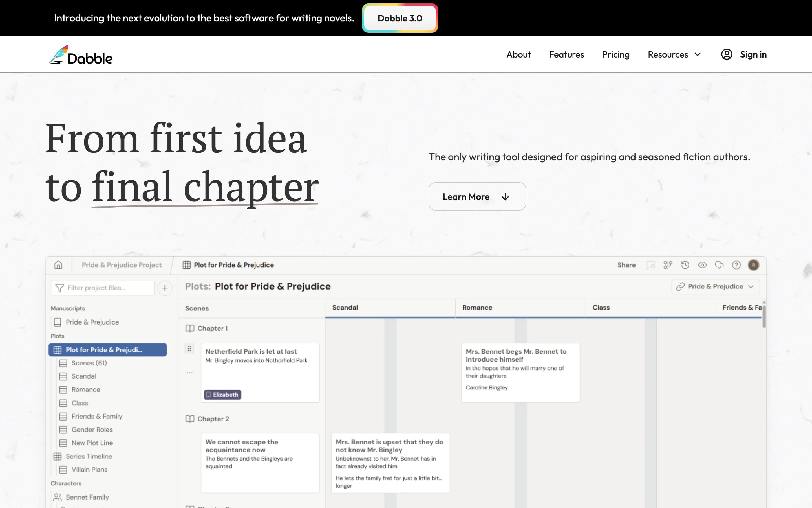Open the Pricing page
The image size is (812, 508).
pyautogui.click(x=616, y=54)
